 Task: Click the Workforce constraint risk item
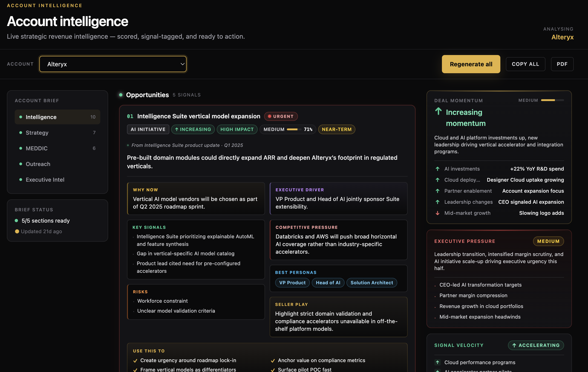click(162, 301)
